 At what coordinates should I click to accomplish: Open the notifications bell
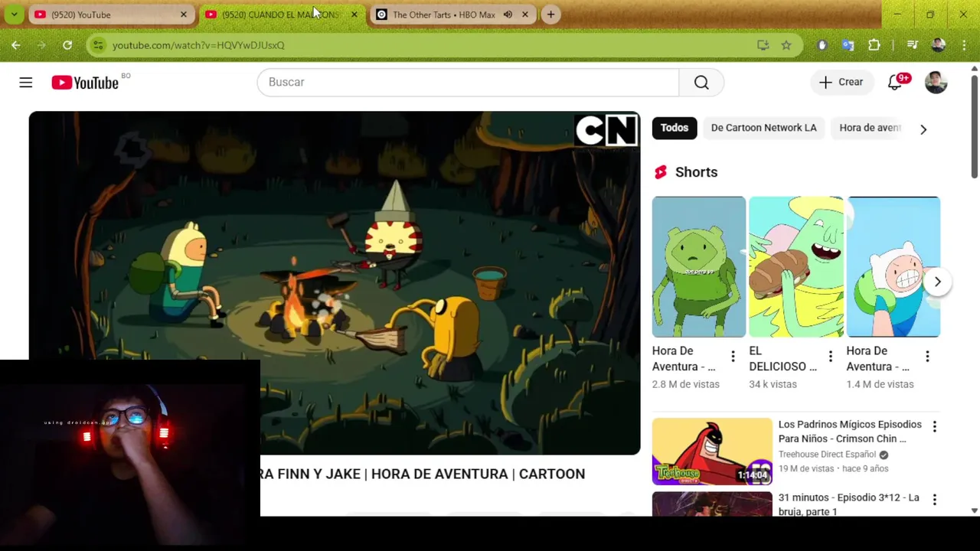(895, 82)
